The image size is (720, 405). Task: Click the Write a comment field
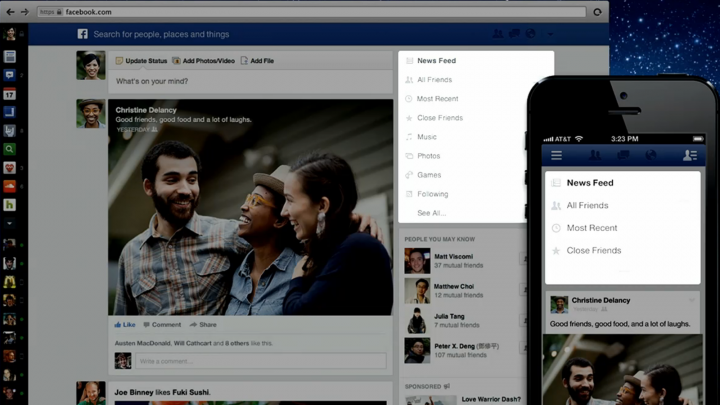(x=260, y=361)
